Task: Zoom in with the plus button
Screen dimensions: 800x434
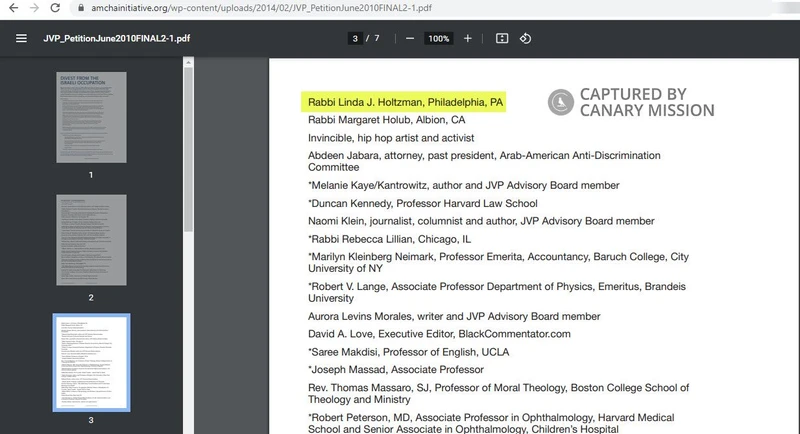Action: tap(467, 38)
